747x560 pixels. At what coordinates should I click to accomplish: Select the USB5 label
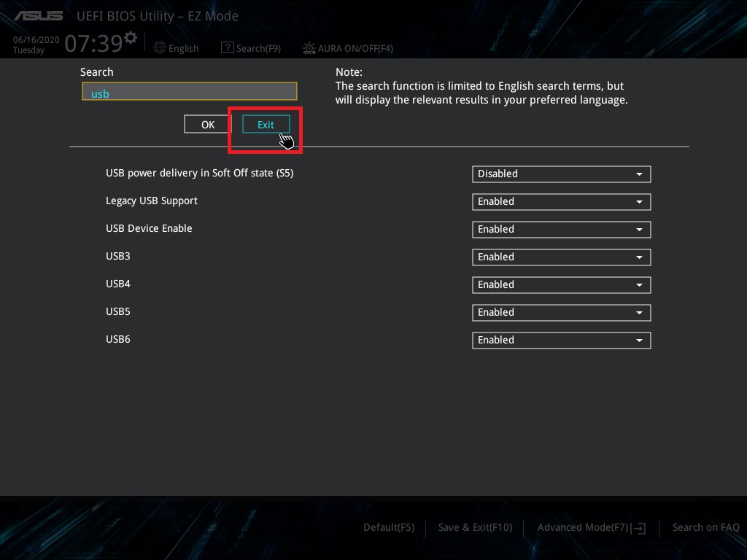(117, 311)
